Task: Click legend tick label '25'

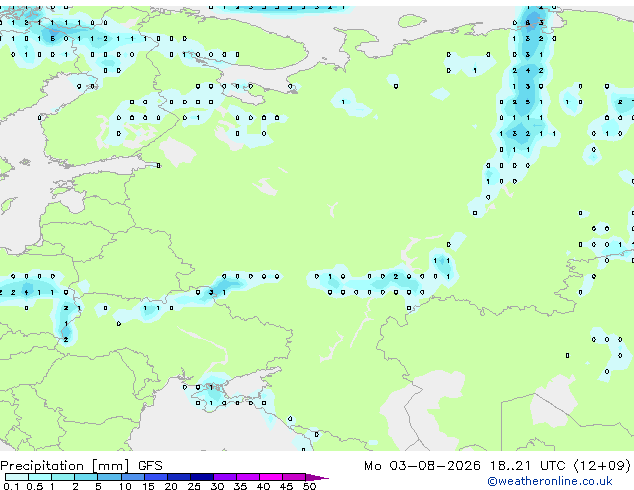Action: 194,486
